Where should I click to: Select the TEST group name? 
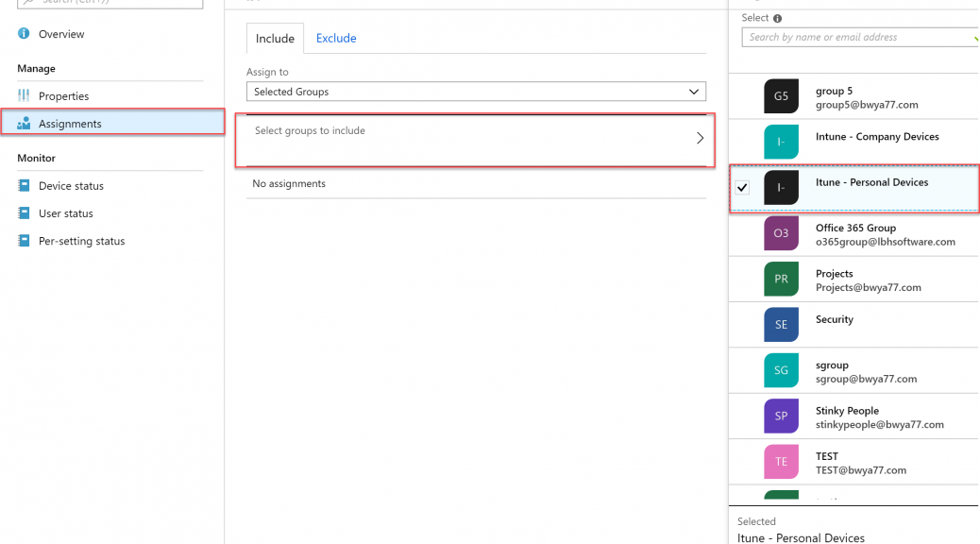[x=827, y=456]
